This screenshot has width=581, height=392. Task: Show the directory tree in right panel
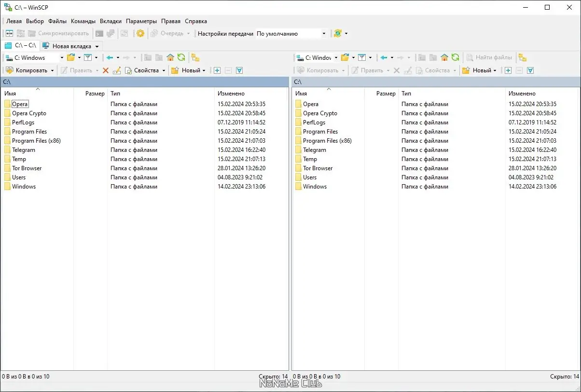(x=523, y=57)
